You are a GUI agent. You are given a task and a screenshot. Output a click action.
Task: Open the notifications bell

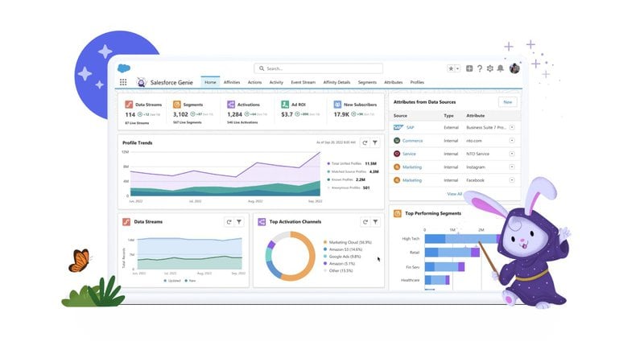(500, 68)
